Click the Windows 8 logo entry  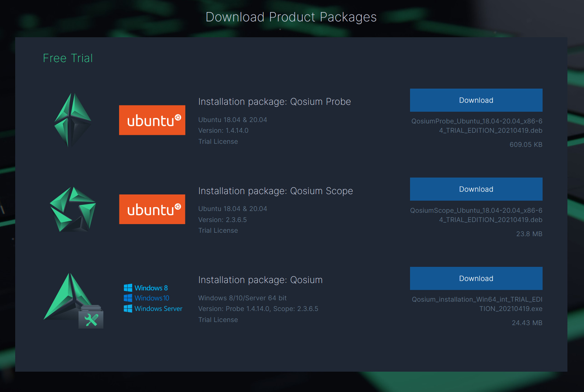(146, 288)
